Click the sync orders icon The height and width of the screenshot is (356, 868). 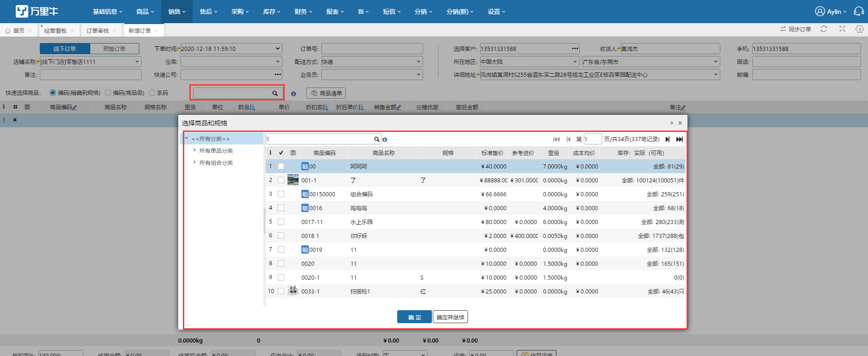783,29
